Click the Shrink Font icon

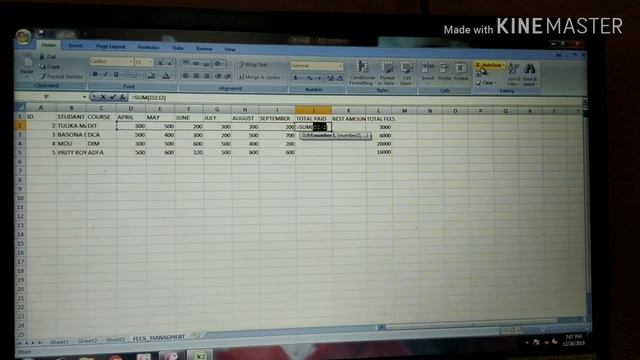pyautogui.click(x=170, y=62)
